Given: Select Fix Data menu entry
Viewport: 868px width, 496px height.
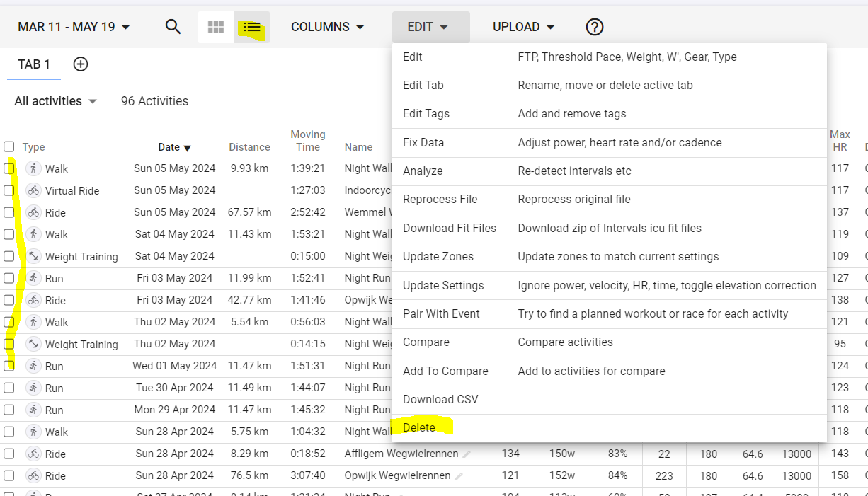Looking at the screenshot, I should [423, 142].
